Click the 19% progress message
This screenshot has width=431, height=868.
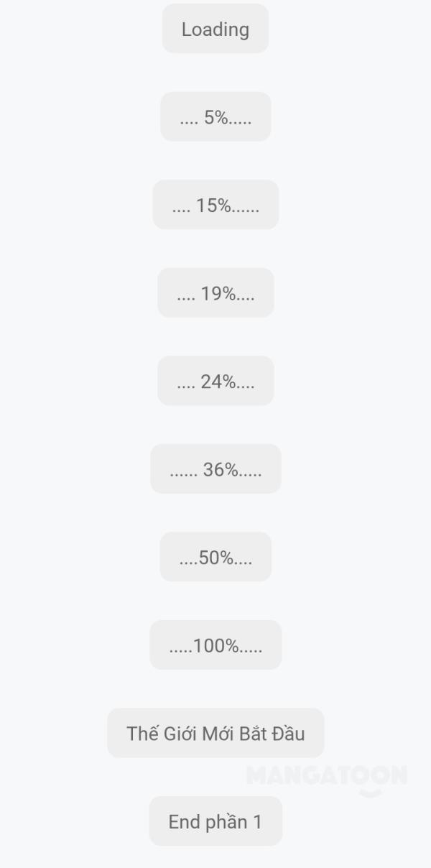click(x=215, y=293)
